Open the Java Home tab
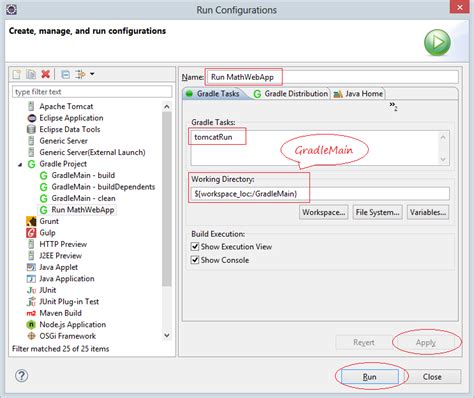The image size is (474, 398). [358, 94]
